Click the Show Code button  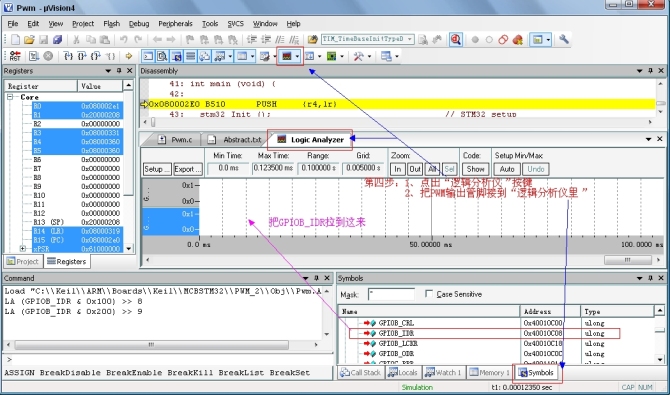tap(475, 169)
